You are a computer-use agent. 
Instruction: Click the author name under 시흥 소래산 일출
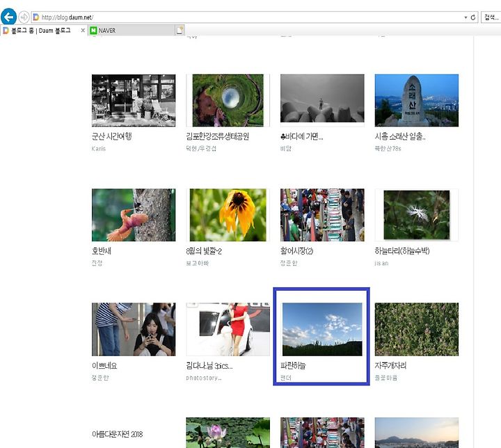tap(388, 149)
